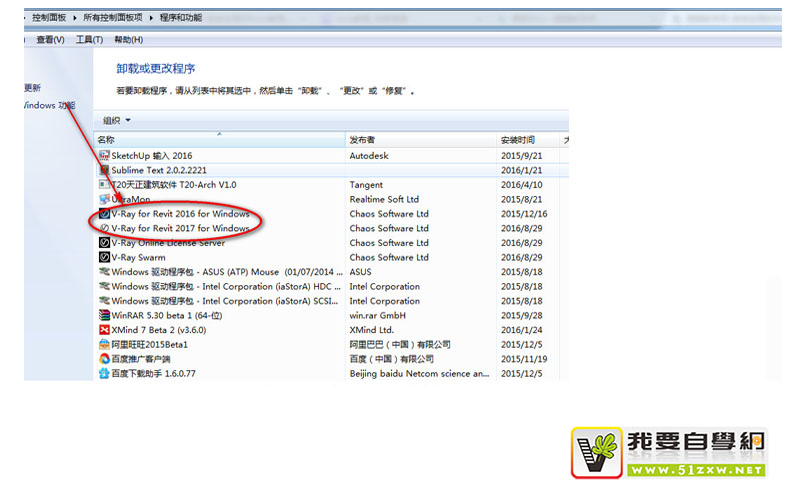Click the V-Ray Online License Server icon

104,243
